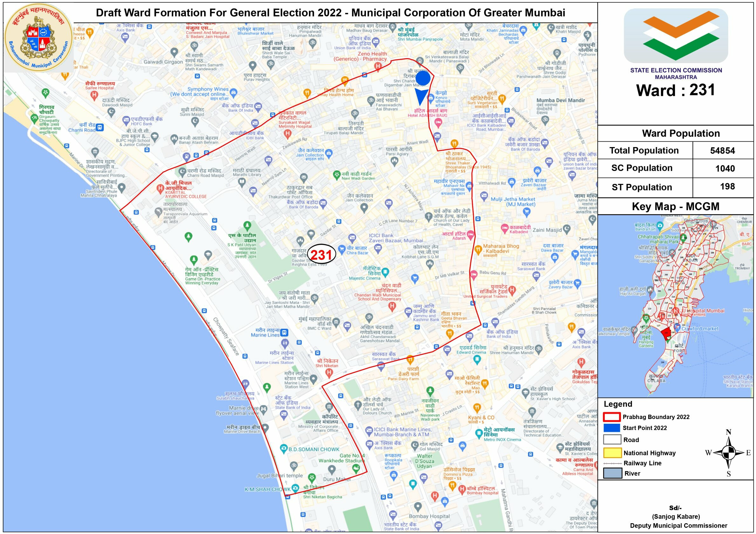The height and width of the screenshot is (534, 756).
Task: Click the Charni Road railway station icon
Action: tap(100, 127)
